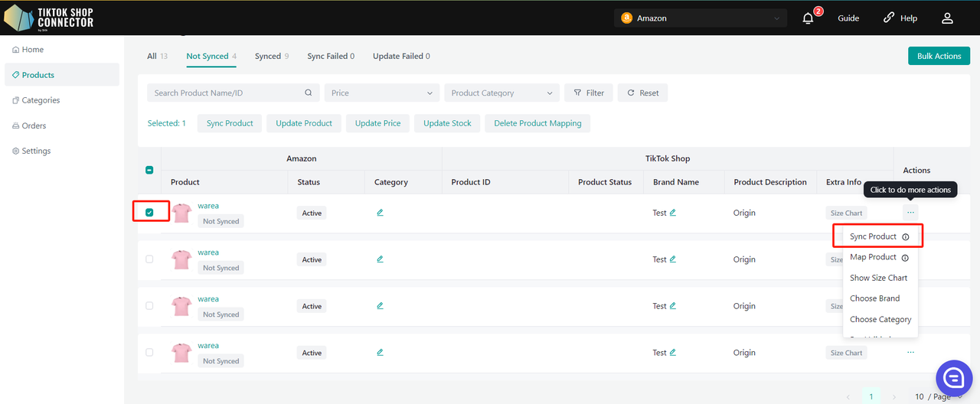
Task: Expand the Price dropdown filter
Action: pyautogui.click(x=382, y=93)
